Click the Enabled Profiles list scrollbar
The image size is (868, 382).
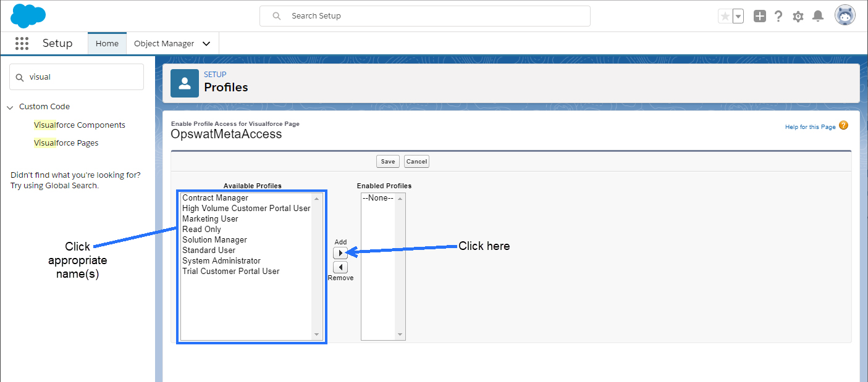pyautogui.click(x=400, y=266)
